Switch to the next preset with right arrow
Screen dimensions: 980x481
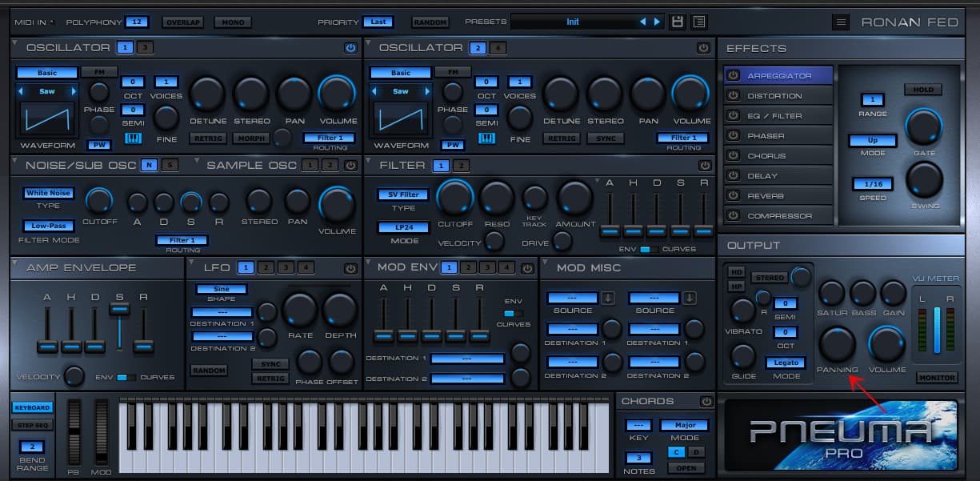tap(658, 22)
